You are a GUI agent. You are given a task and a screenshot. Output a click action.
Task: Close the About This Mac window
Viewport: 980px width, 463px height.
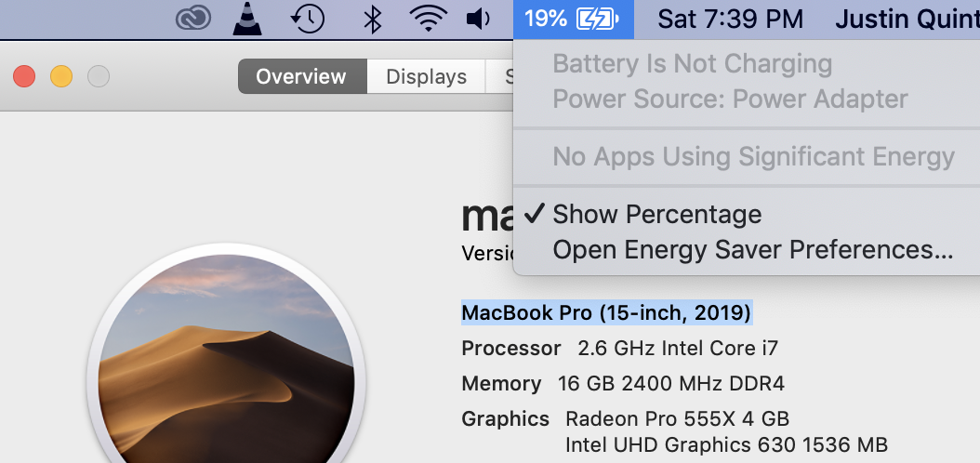click(x=24, y=76)
